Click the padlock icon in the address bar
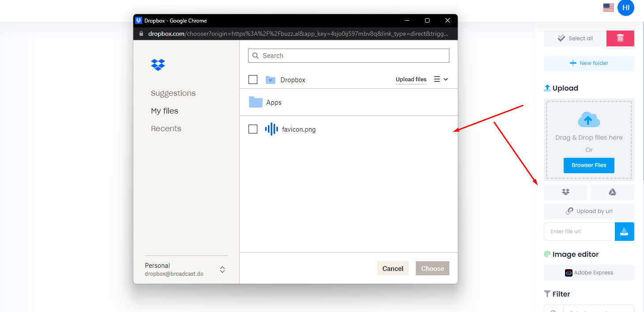Image resolution: width=644 pixels, height=312 pixels. [x=141, y=34]
